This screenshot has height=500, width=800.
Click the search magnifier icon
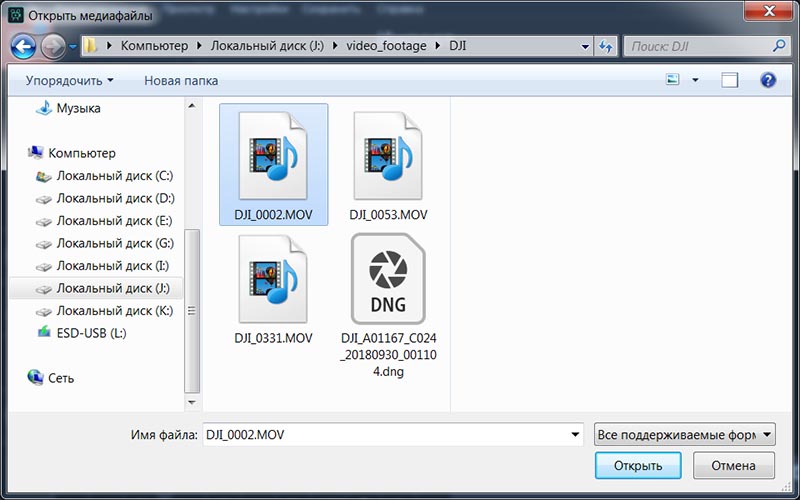779,46
